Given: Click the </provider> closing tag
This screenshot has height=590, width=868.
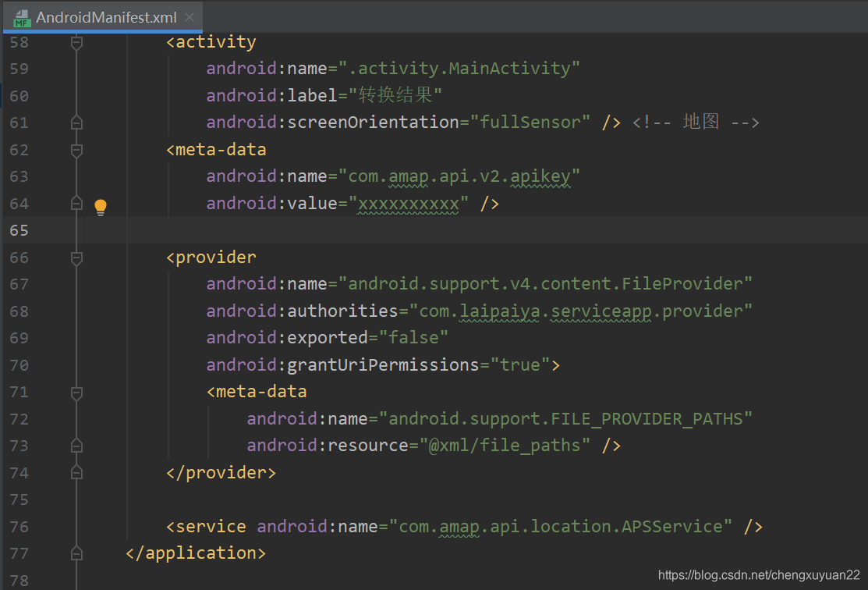Looking at the screenshot, I should pyautogui.click(x=221, y=473).
